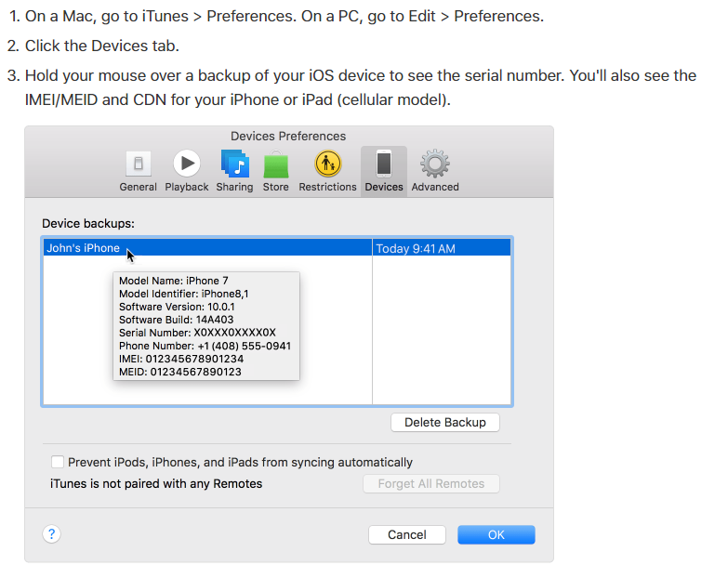Click the Phone Number line in tooltip
This screenshot has height=578, width=728.
tap(205, 346)
